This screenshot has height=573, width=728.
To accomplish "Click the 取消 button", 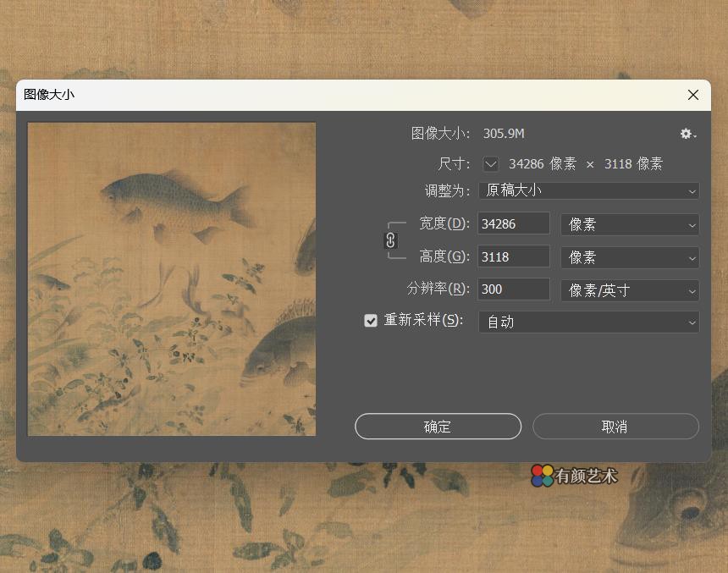I will pos(615,427).
